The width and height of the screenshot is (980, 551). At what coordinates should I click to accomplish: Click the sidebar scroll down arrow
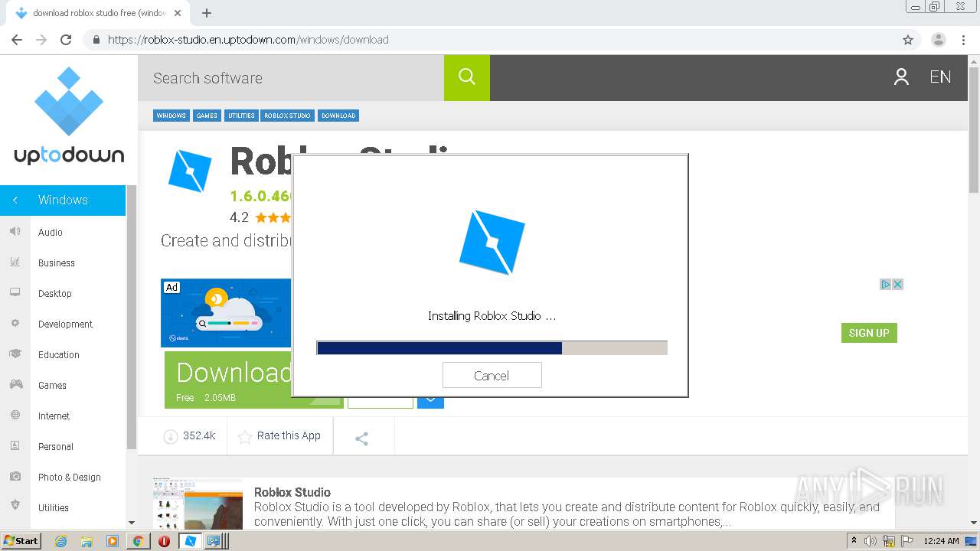pyautogui.click(x=131, y=523)
